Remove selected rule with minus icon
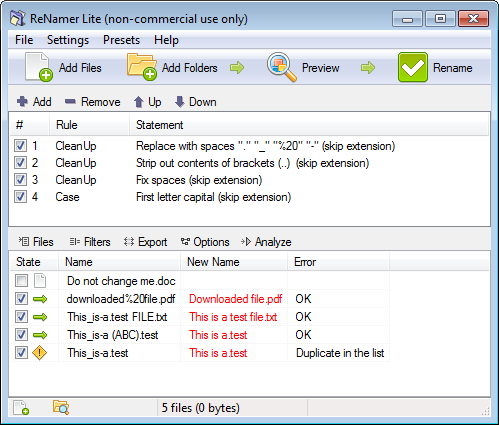This screenshot has width=499, height=425. [70, 101]
